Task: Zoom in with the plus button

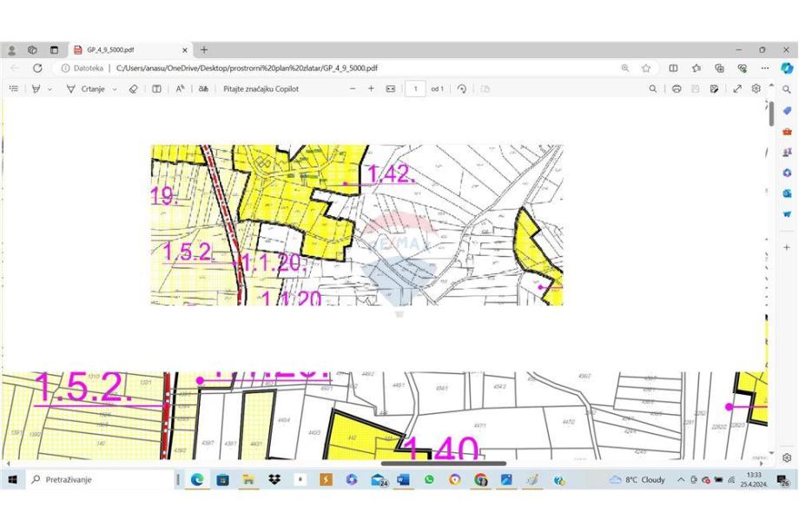Action: click(371, 89)
